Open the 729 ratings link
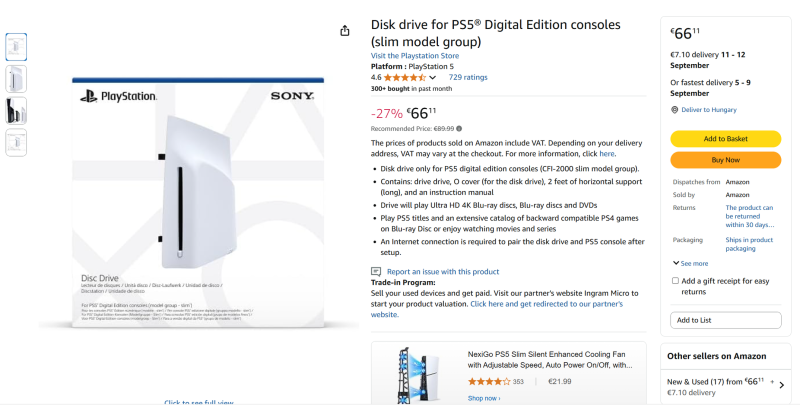 click(x=468, y=77)
